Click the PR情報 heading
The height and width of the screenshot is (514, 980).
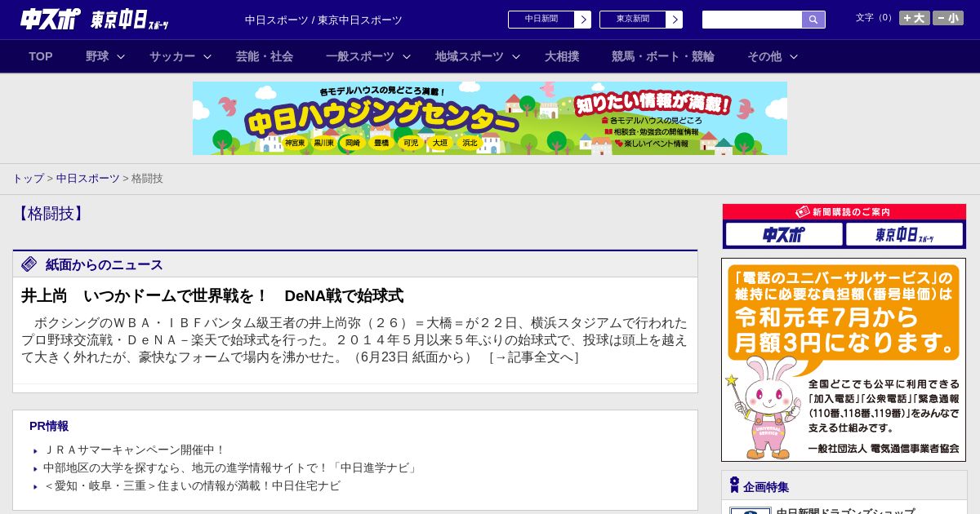(49, 426)
